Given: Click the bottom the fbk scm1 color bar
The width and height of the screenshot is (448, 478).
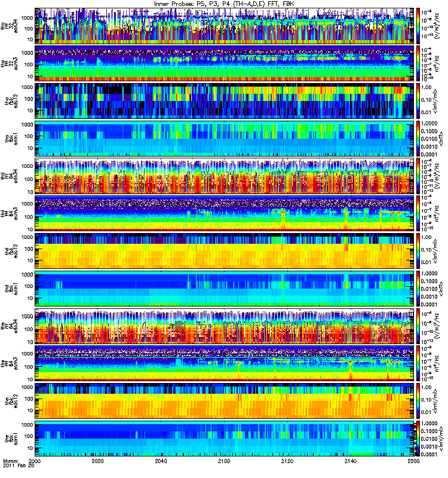Looking at the screenshot, I should tap(418, 439).
